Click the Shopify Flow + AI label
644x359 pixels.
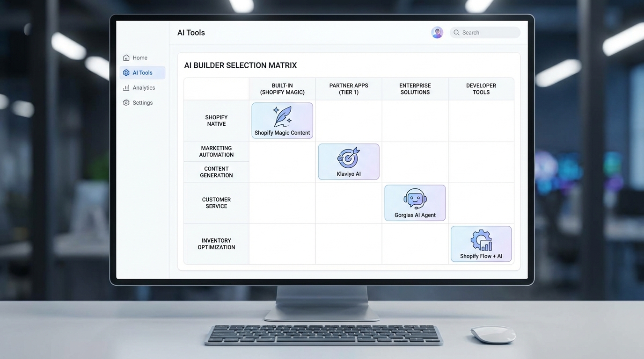click(481, 256)
